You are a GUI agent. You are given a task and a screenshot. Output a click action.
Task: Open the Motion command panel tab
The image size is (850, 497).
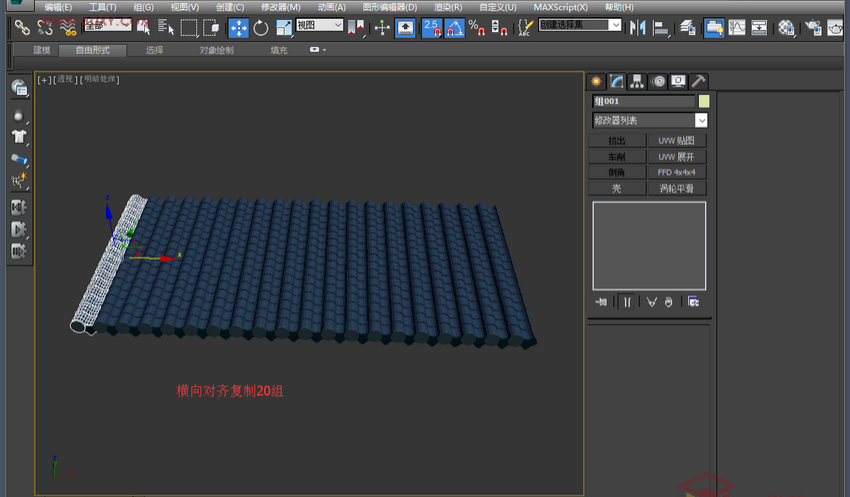[658, 81]
